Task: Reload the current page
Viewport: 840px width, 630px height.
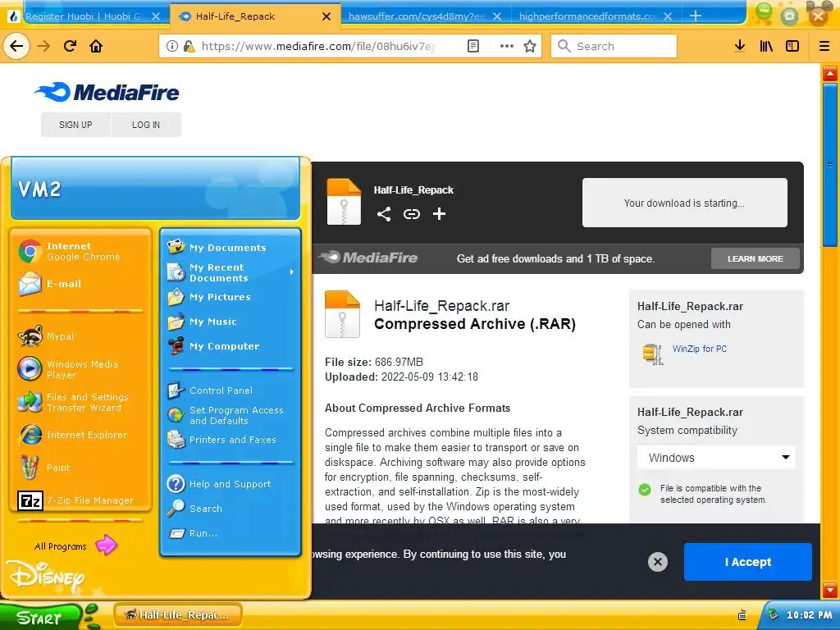Action: tap(71, 46)
